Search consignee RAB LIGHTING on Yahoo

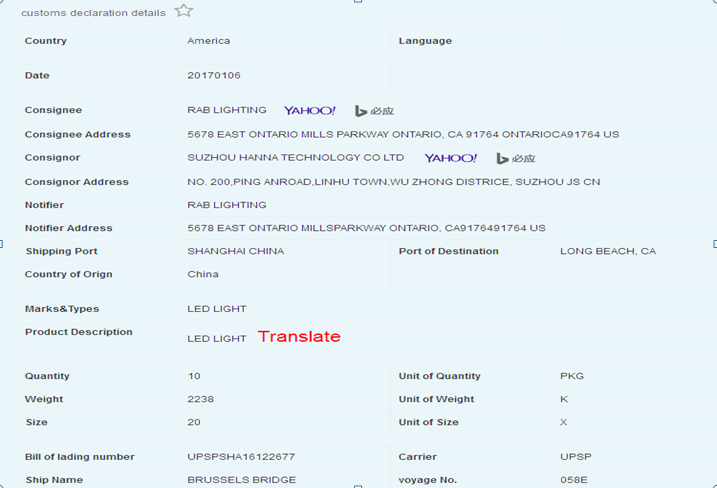pos(310,110)
